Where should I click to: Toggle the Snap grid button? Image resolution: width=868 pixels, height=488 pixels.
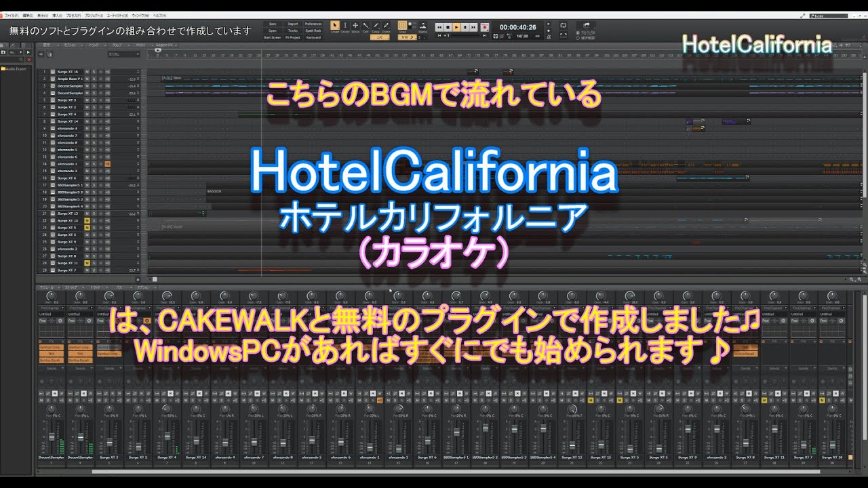[x=402, y=25]
